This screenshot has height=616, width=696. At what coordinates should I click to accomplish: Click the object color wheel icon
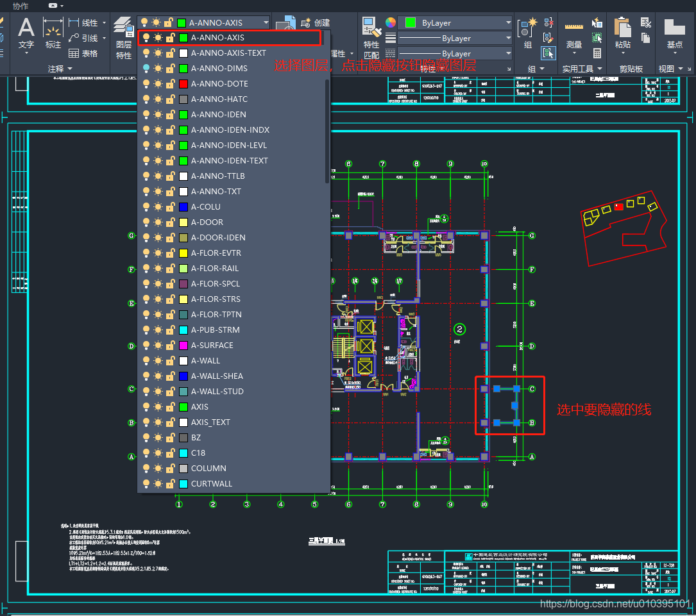[391, 22]
